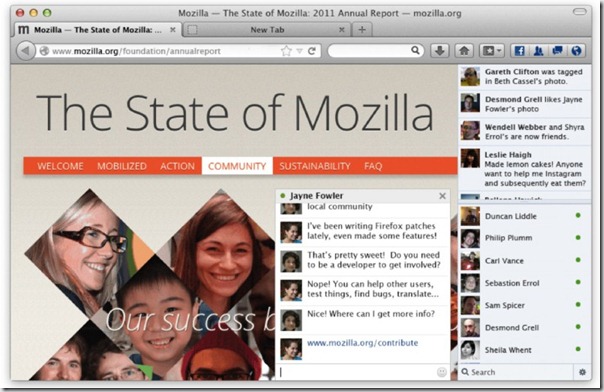The height and width of the screenshot is (392, 604).
Task: Open chat with Sebastion Errol
Action: coord(525,283)
